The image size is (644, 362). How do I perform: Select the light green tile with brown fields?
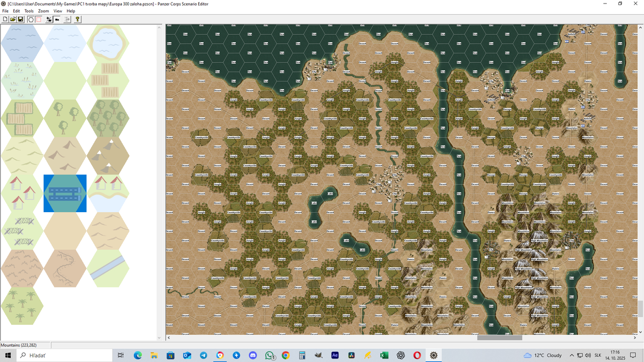coord(108,80)
